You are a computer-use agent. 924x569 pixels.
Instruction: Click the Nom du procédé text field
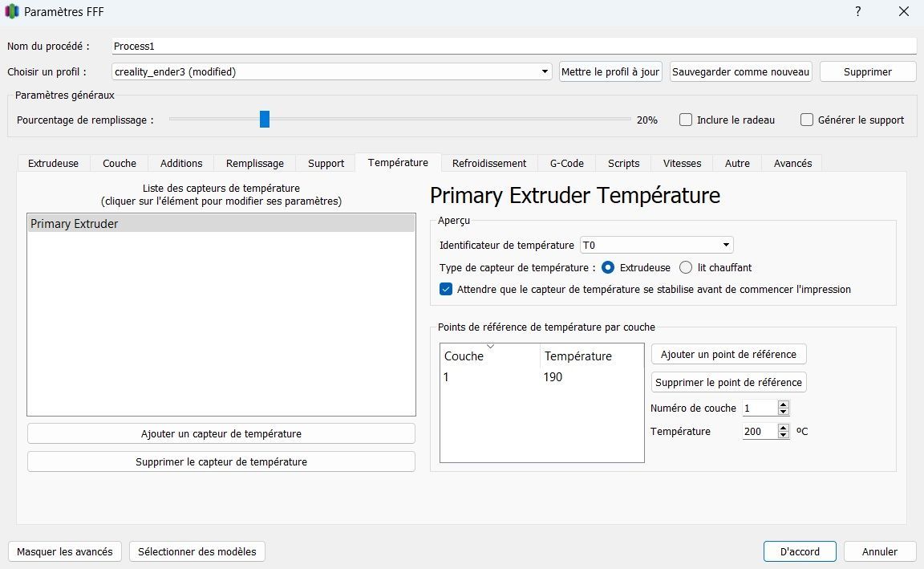tap(513, 47)
